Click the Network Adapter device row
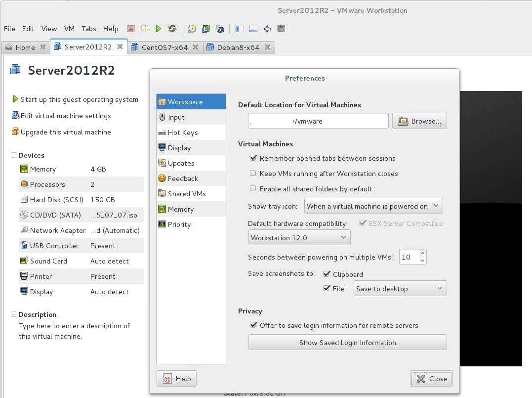The height and width of the screenshot is (398, 532). (x=81, y=230)
